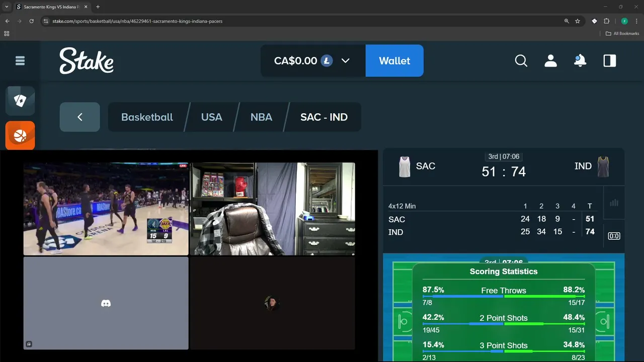This screenshot has height=362, width=644.
Task: Open the apps grid in bookmarks bar
Action: point(7,34)
